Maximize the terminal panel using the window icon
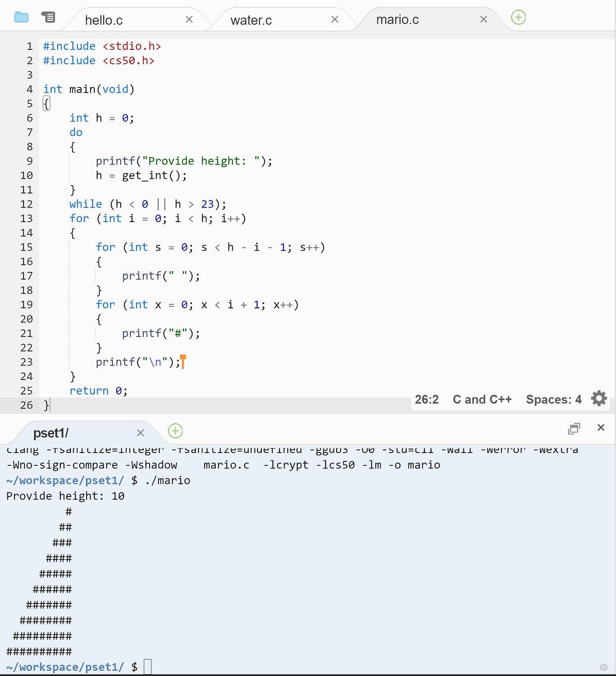Viewport: 616px width, 676px height. tap(574, 428)
